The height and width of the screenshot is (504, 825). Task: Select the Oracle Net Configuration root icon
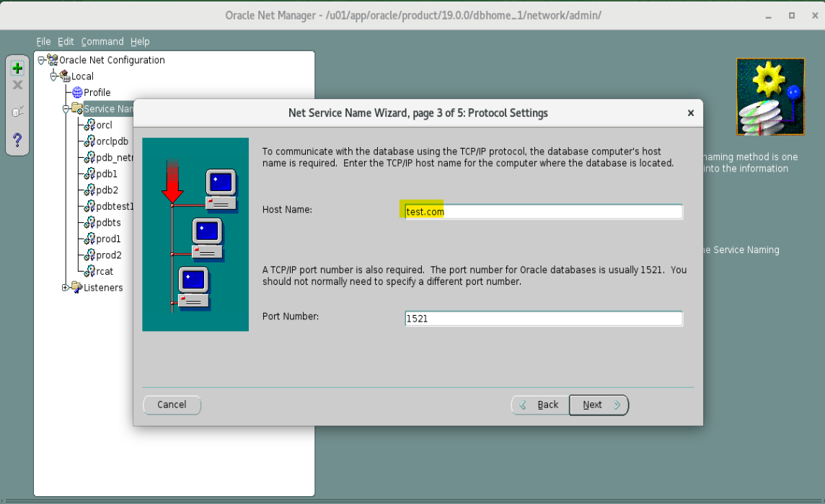(52, 60)
